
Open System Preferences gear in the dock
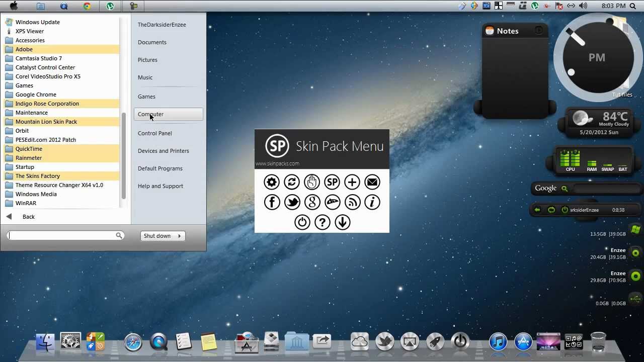(x=70, y=342)
